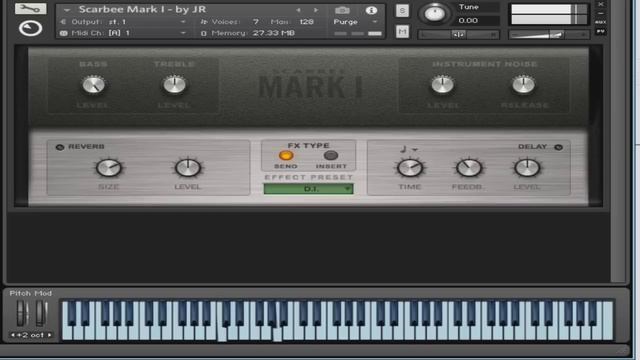Show instrument info with i icon

371,10
